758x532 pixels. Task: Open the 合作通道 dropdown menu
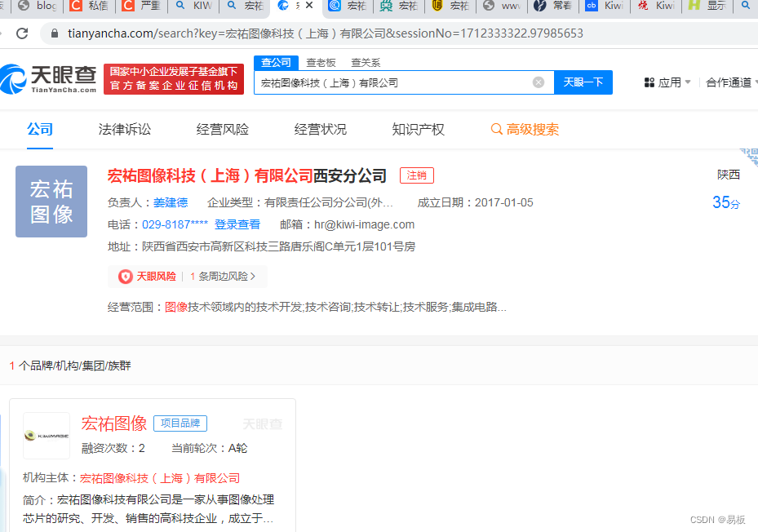(731, 82)
